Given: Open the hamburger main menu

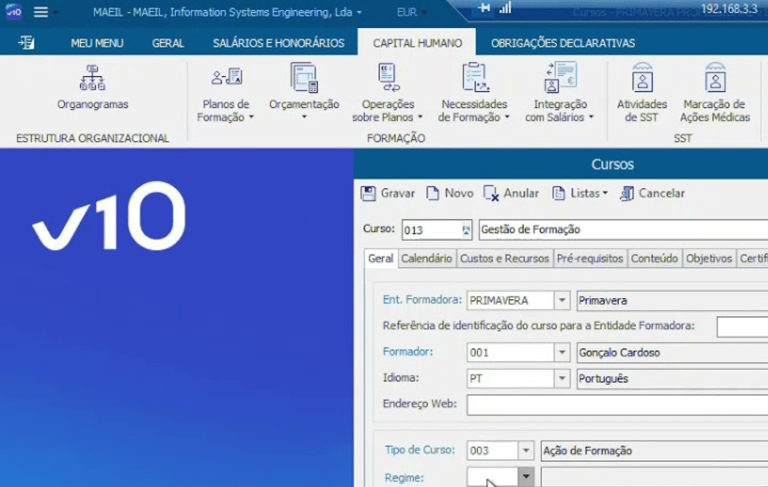Looking at the screenshot, I should pyautogui.click(x=41, y=12).
